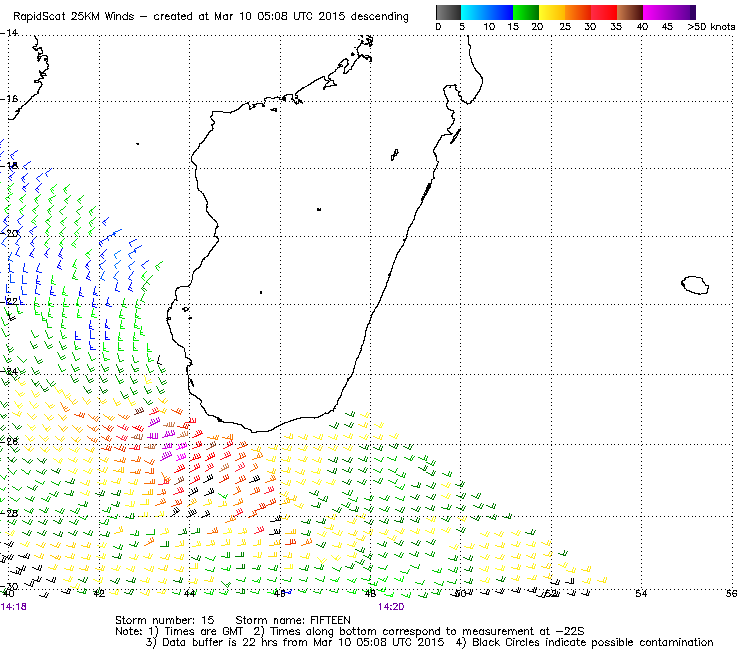Click the Reunion island outline on map
The height and width of the screenshot is (650, 740).
click(695, 285)
